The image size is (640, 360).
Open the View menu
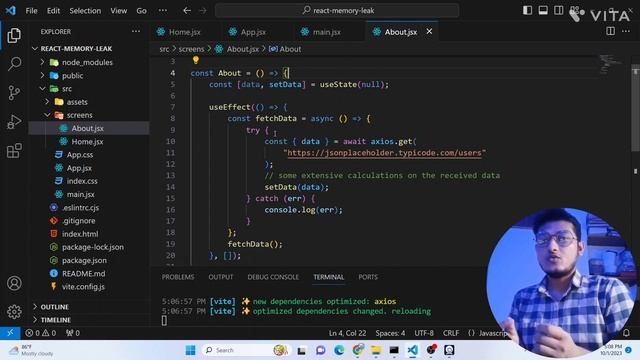118,11
